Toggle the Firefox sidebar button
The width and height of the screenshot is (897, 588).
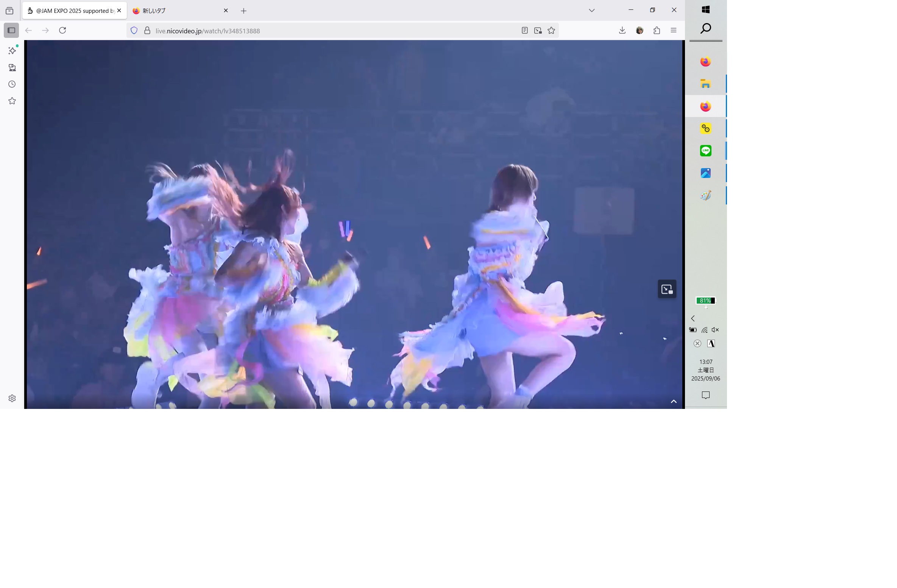pos(11,30)
